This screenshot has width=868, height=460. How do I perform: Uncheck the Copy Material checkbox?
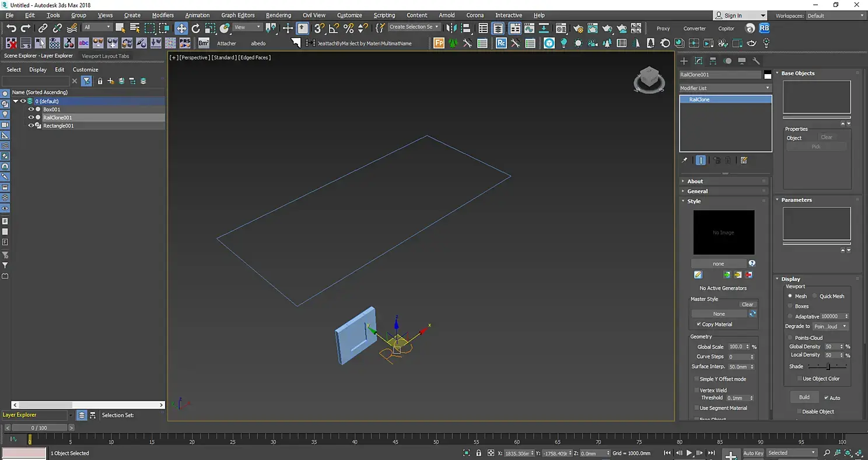coord(699,325)
